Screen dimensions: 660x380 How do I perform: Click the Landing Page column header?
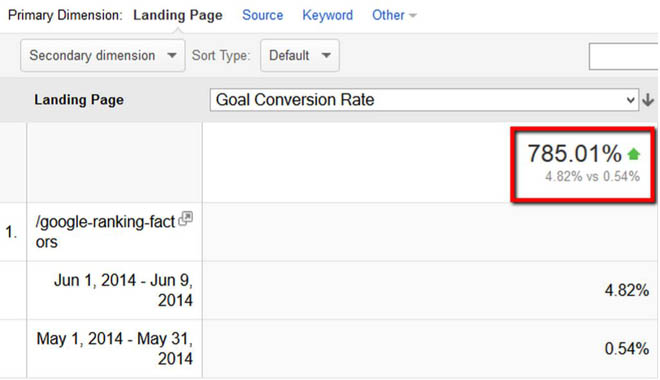79,100
